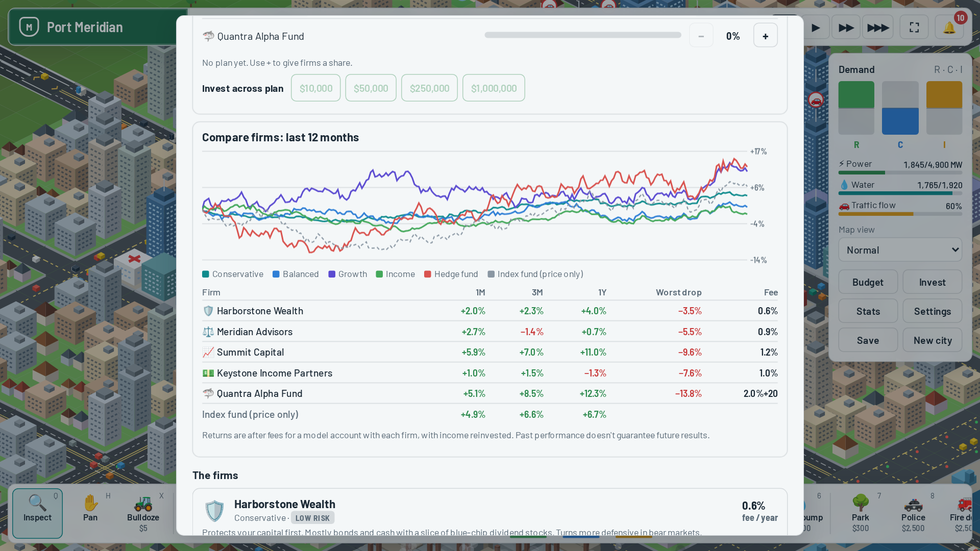Click Harborstone Wealth shield icon in table

(208, 311)
